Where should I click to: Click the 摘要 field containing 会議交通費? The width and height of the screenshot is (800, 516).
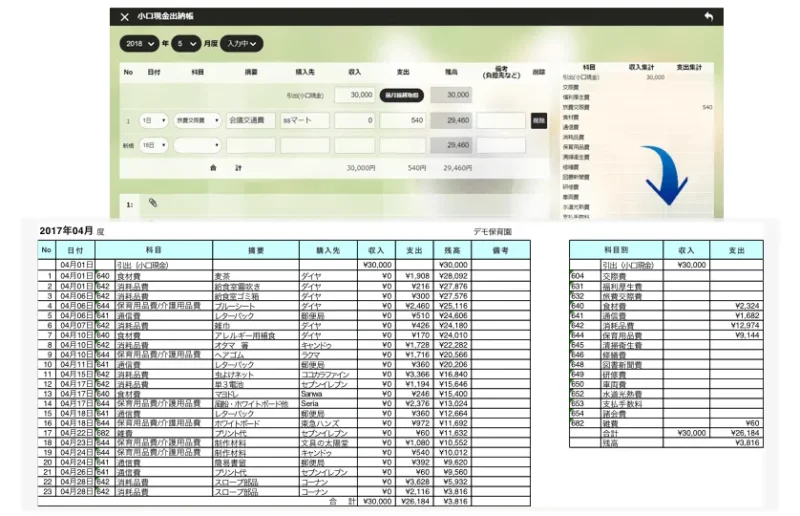point(250,120)
